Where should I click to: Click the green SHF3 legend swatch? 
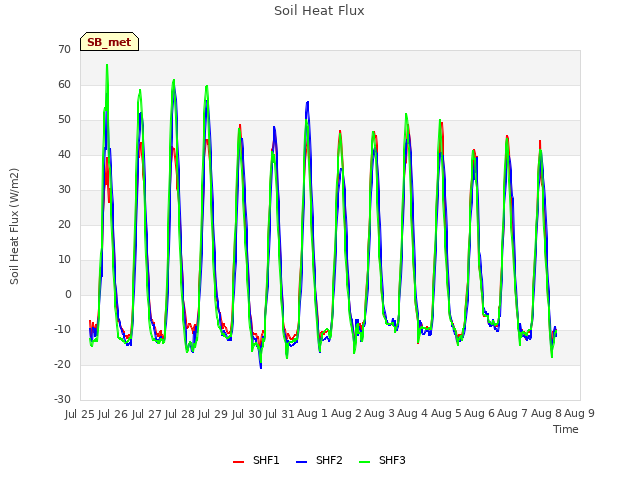pyautogui.click(x=364, y=462)
